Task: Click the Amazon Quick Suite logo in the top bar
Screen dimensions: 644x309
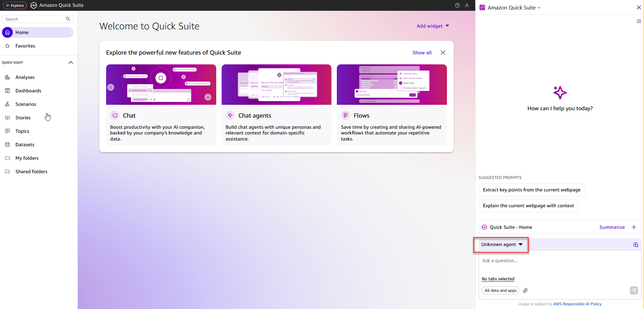Action: point(34,5)
